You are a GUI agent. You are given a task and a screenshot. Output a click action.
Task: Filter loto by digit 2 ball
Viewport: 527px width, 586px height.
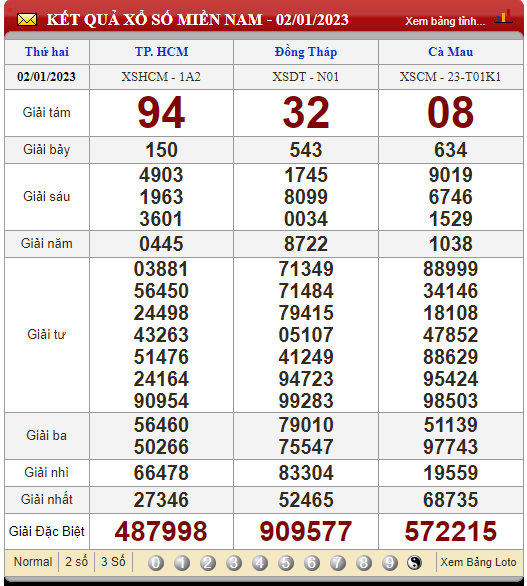point(208,562)
